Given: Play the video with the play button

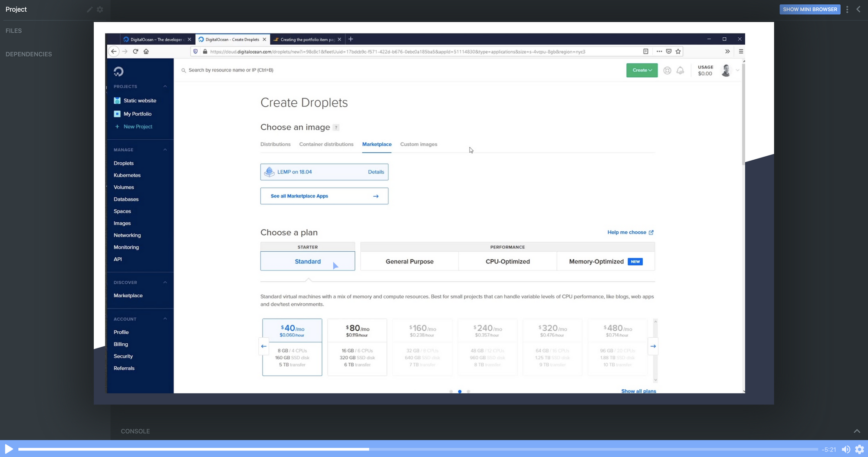Looking at the screenshot, I should click(x=9, y=449).
